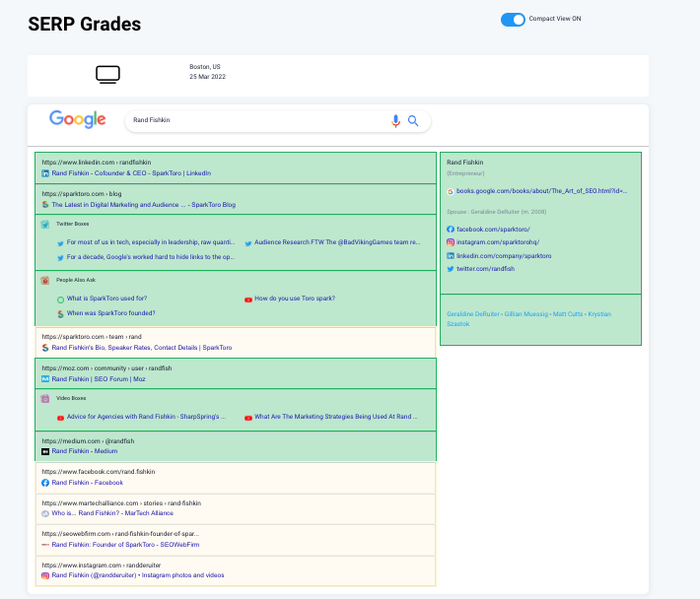The width and height of the screenshot is (700, 599).
Task: Click green circle icon beside 'What is SparkToro used for?'
Action: tap(60, 299)
